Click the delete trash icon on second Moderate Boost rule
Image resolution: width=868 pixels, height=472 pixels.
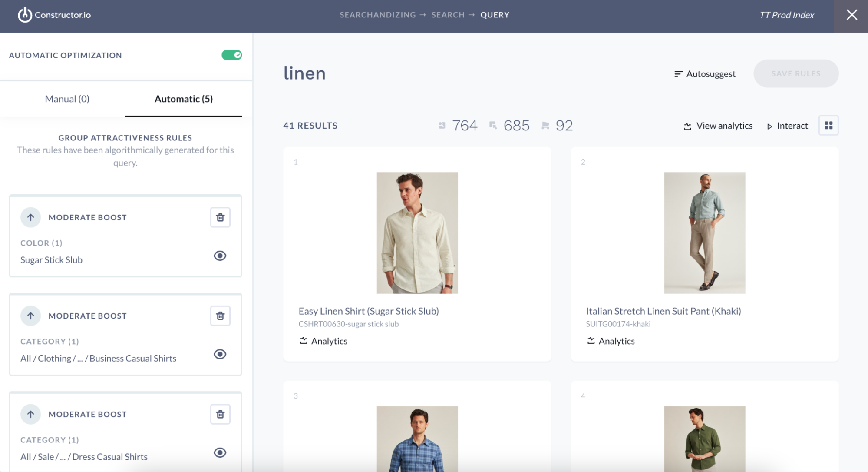[220, 316]
